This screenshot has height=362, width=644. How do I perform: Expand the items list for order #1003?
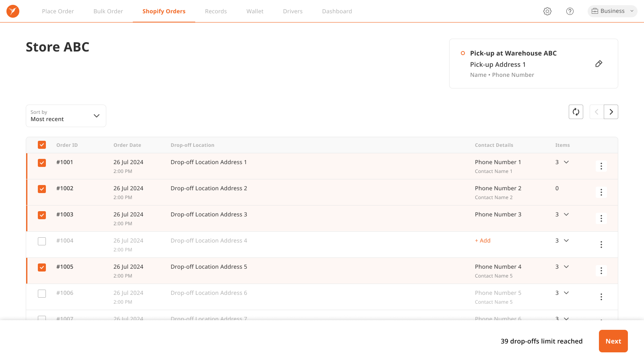566,214
